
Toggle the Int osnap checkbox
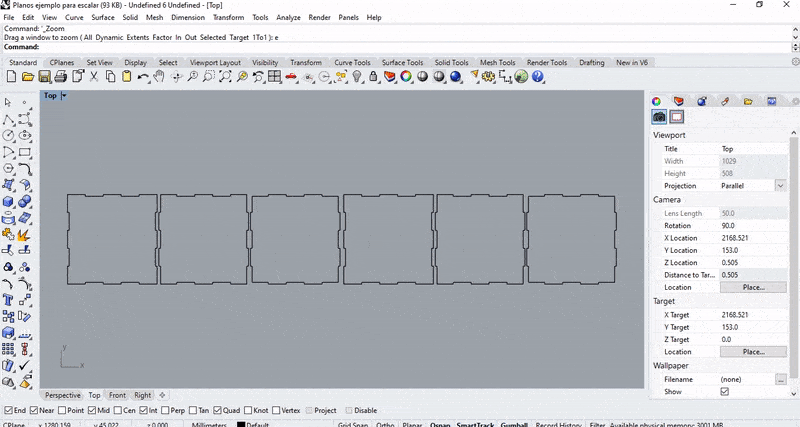click(x=143, y=410)
